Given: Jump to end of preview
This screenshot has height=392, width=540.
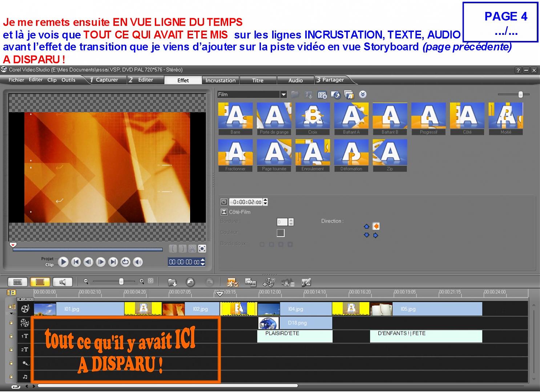Looking at the screenshot, I should click(113, 262).
